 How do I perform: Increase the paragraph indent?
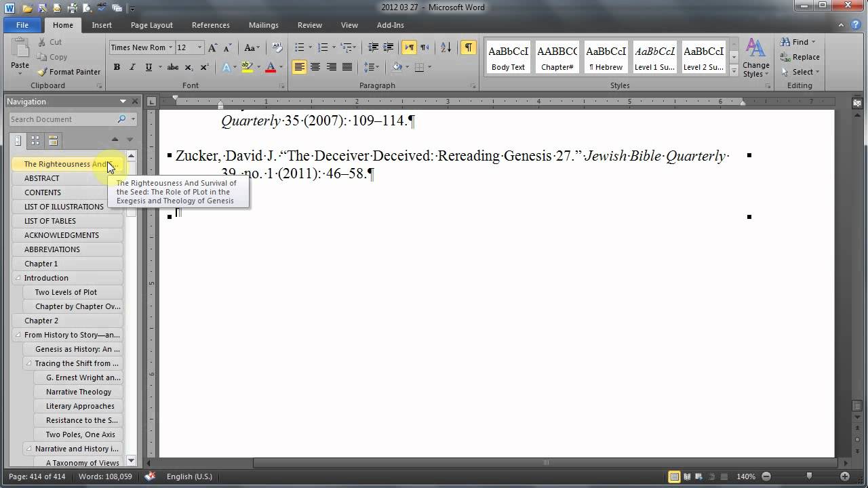[388, 47]
